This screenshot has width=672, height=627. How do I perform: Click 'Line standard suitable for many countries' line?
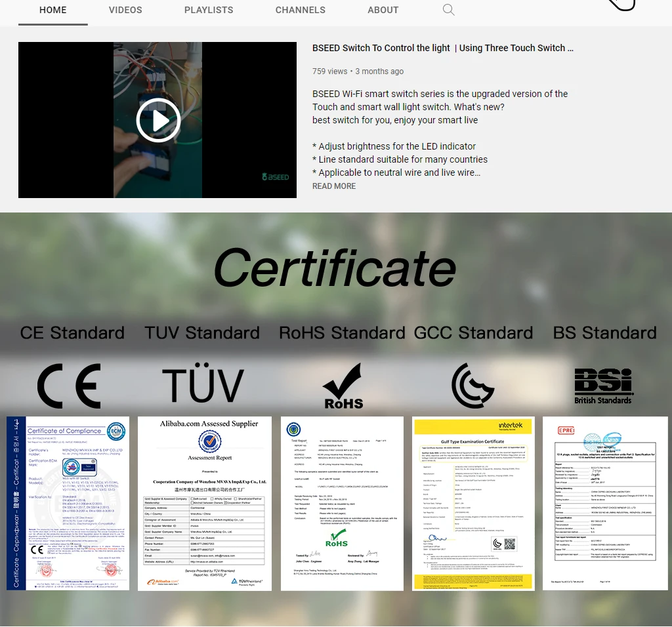(400, 159)
